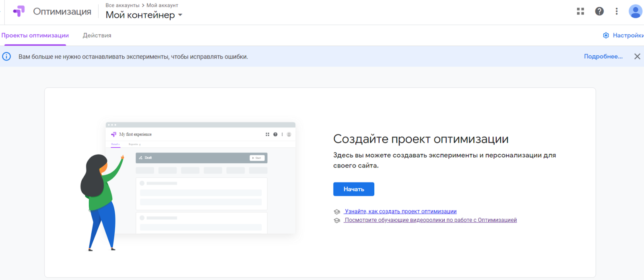Click the Оптимизация product title

point(62,12)
